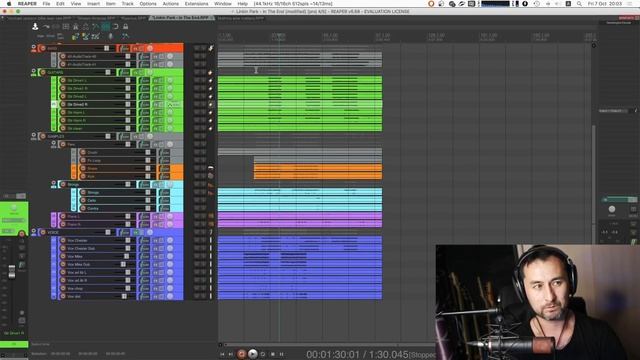Image resolution: width=640 pixels, height=360 pixels.
Task: Open the envelope button on the Snare track
Action: tap(164, 168)
